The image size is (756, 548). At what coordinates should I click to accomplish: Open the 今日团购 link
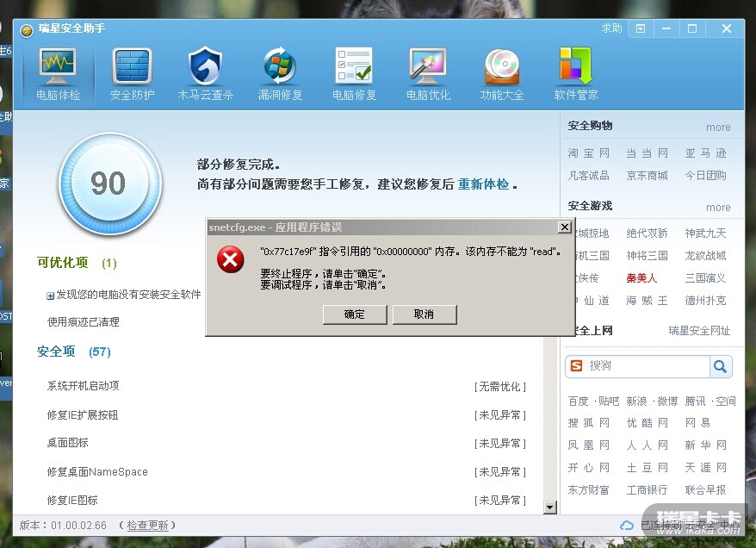[x=705, y=176]
